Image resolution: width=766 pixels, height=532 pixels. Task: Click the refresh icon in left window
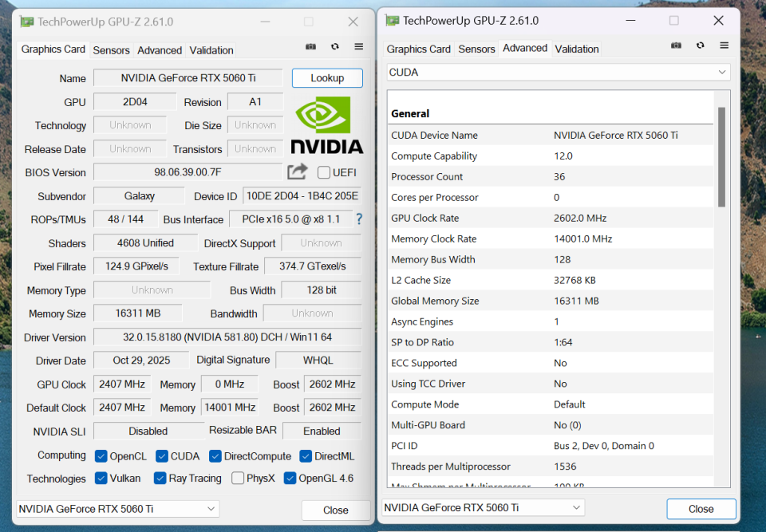pos(335,47)
